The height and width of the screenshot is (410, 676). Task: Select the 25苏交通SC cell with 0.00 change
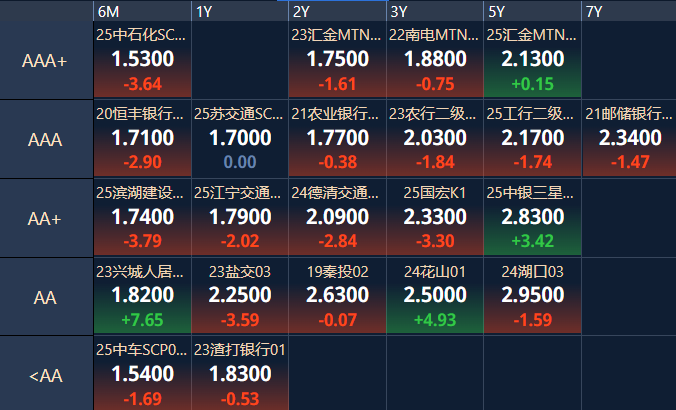(x=239, y=138)
